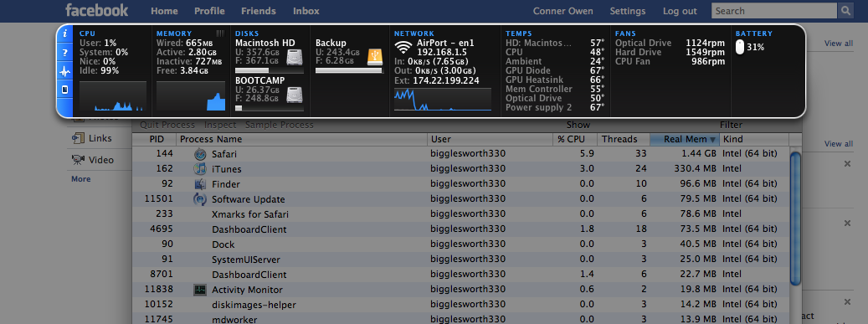This screenshot has height=324, width=868.
Task: Sort by the Real Mem column arrow
Action: (x=713, y=140)
